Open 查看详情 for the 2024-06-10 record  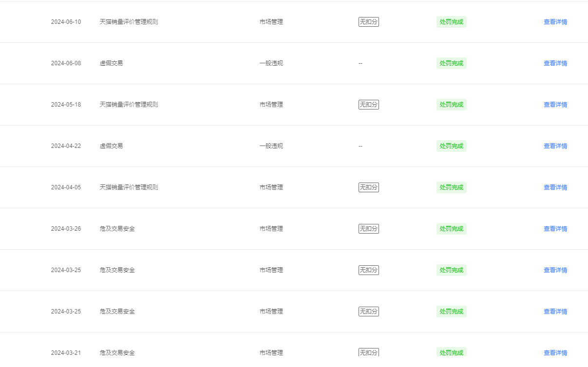[555, 22]
